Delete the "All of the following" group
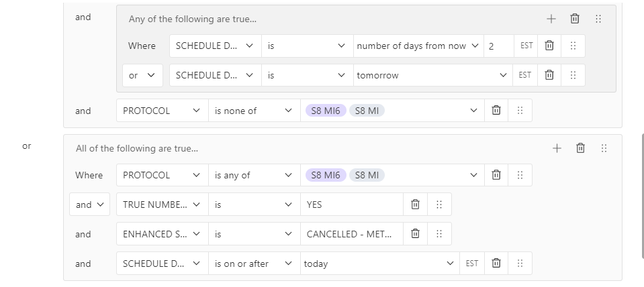This screenshot has height=287, width=644. click(580, 148)
